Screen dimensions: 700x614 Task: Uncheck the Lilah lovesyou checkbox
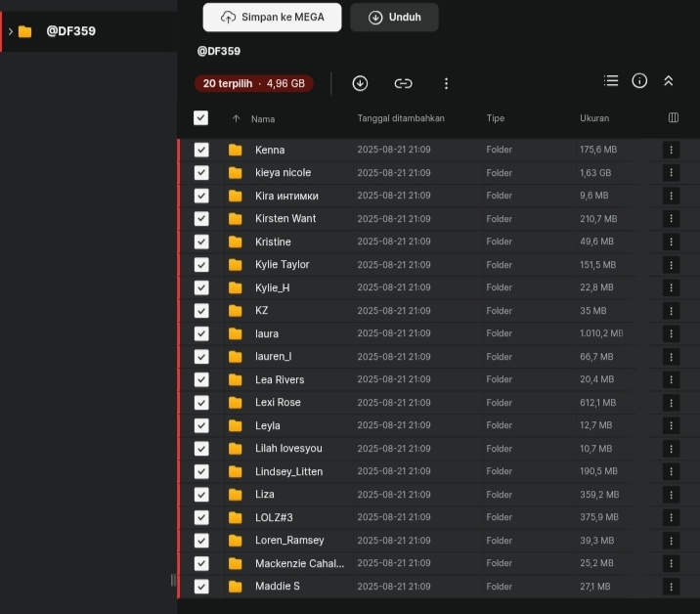[201, 449]
